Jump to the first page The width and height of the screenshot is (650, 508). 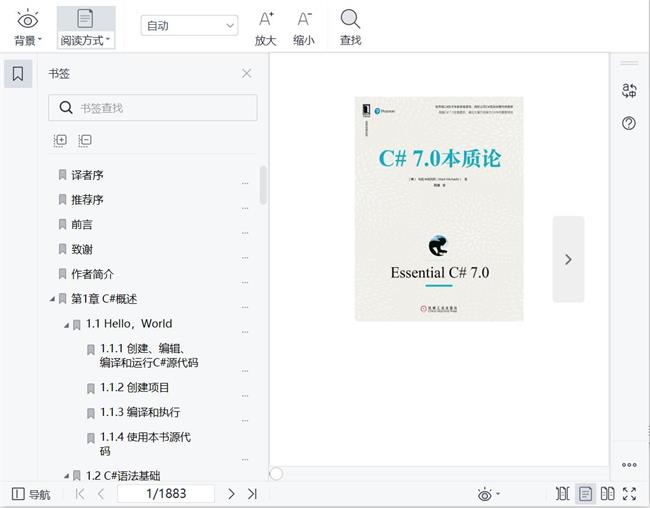80,494
